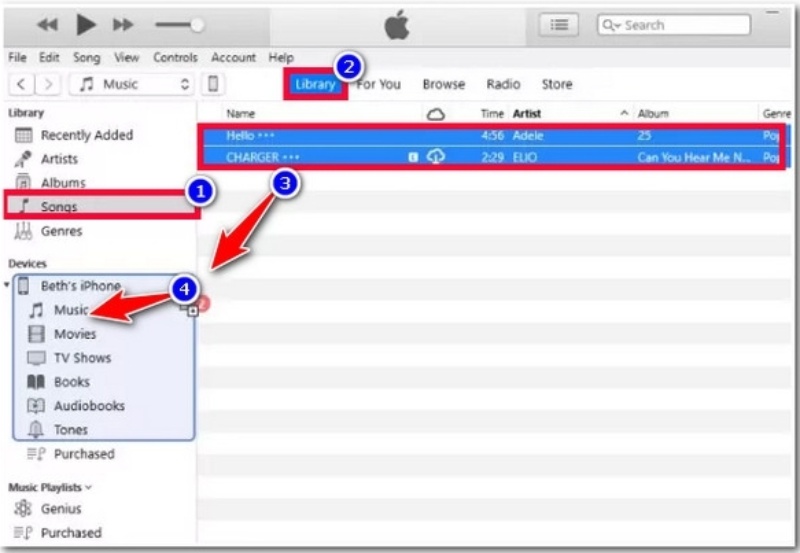
Task: Collapse the Beth's iPhone device tree
Action: (8, 286)
